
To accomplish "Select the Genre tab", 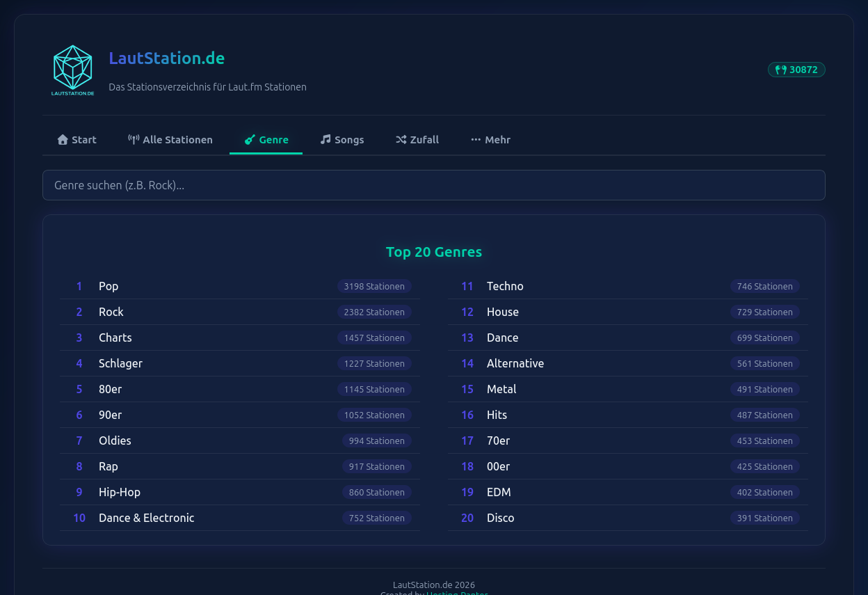I will tap(266, 139).
